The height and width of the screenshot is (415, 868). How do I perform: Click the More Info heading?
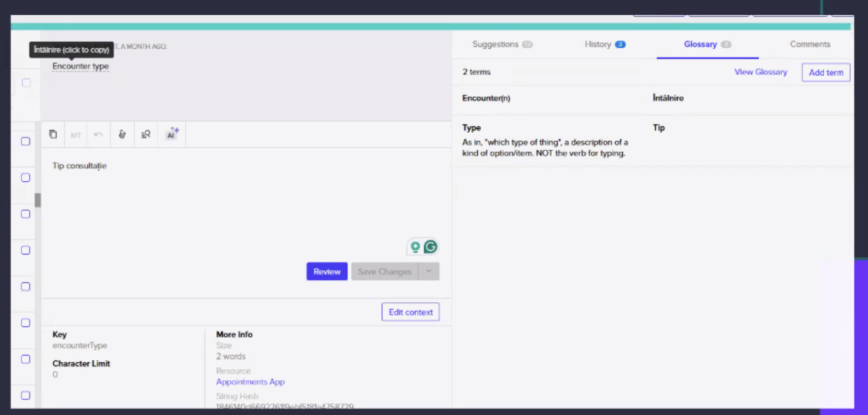[234, 335]
